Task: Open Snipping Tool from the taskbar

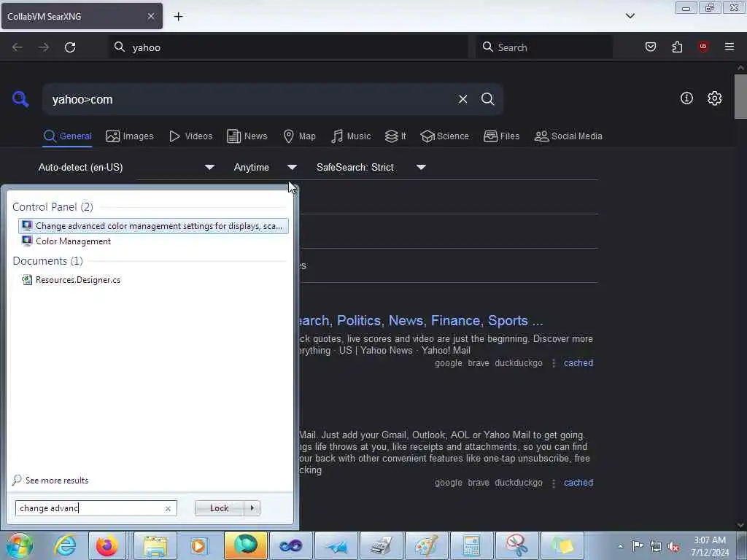Action: click(x=517, y=545)
